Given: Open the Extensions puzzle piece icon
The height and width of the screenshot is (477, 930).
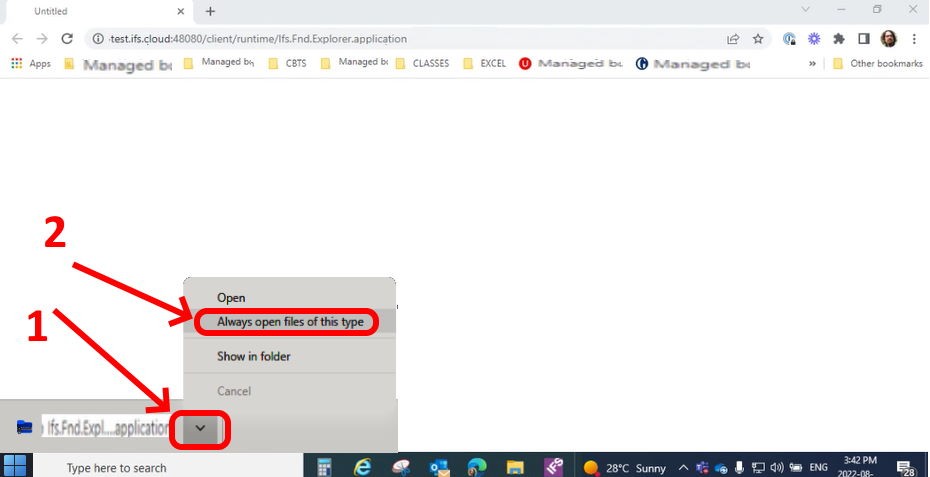Looking at the screenshot, I should click(x=839, y=39).
